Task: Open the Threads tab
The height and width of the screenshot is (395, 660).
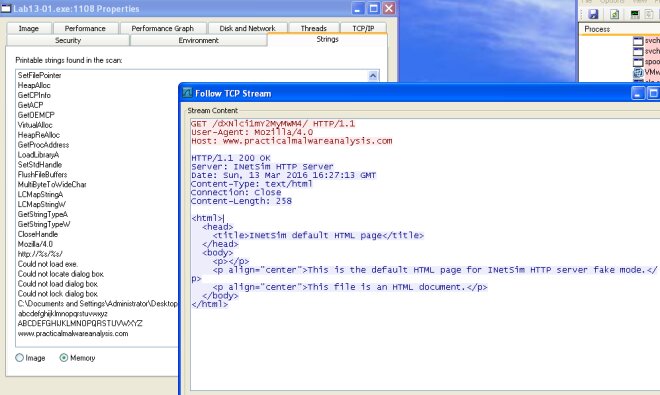Action: (314, 28)
